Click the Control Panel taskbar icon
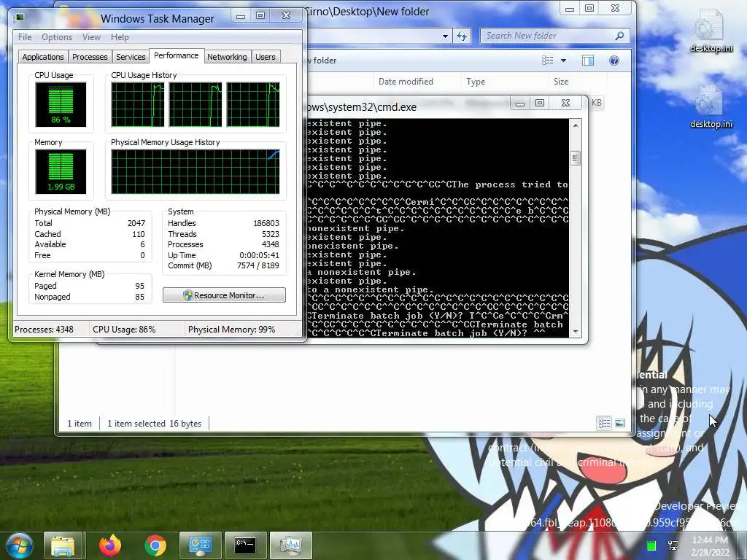This screenshot has width=747, height=560. [x=200, y=545]
